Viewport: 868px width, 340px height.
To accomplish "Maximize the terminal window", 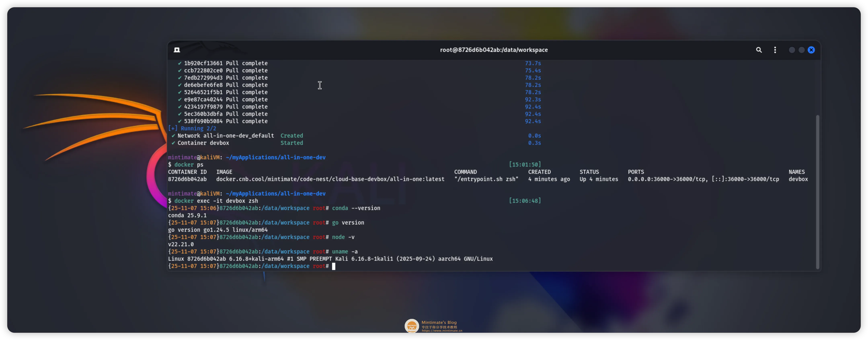I will coord(802,50).
